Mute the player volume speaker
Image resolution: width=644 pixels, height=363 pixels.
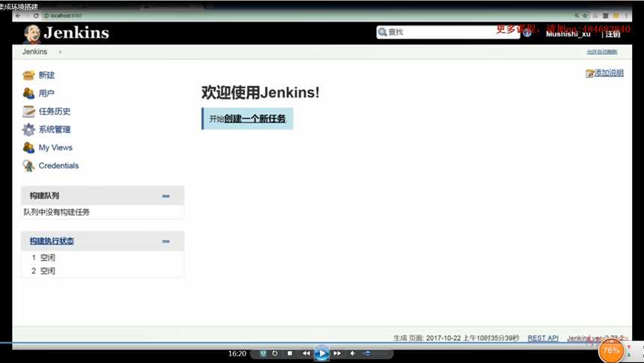point(352,353)
